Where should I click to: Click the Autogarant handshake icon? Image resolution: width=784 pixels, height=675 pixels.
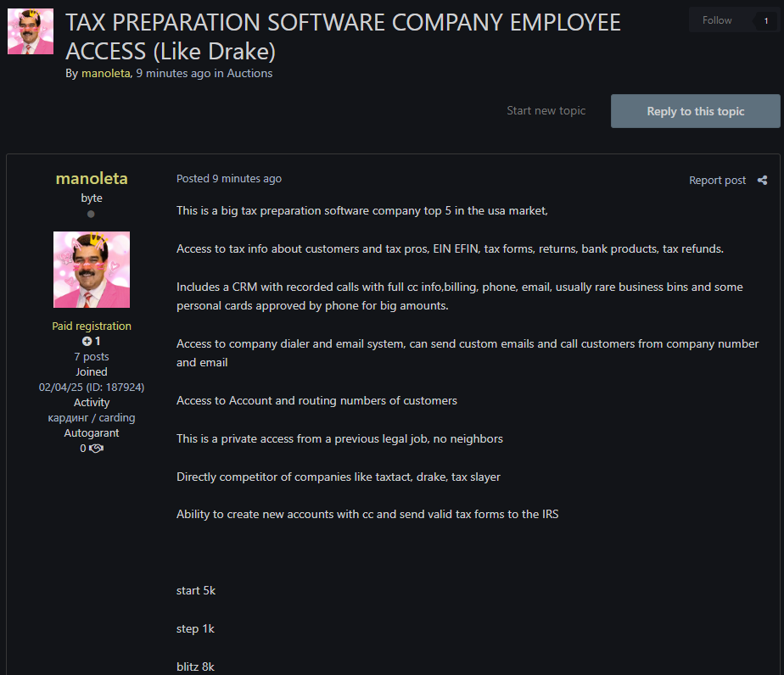coord(96,448)
